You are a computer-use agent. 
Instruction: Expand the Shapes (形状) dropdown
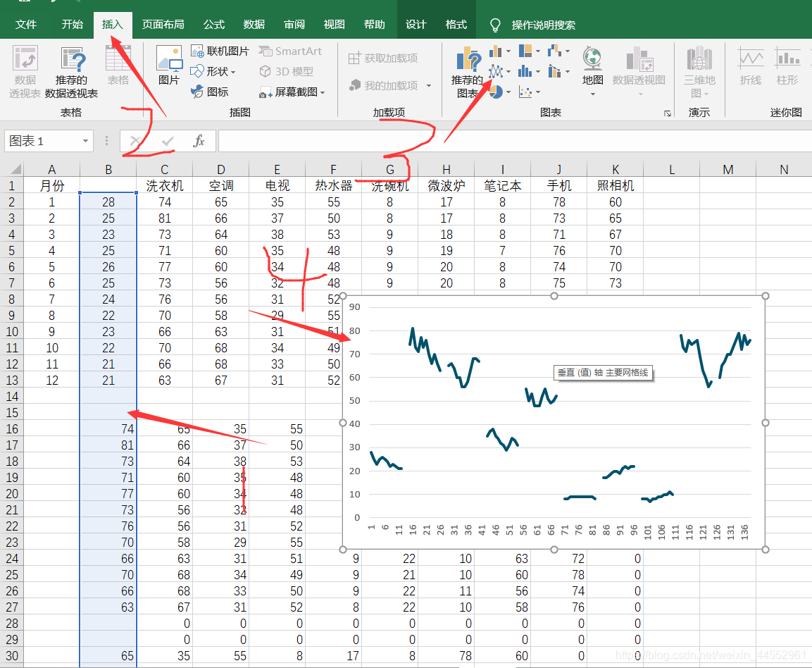(233, 72)
